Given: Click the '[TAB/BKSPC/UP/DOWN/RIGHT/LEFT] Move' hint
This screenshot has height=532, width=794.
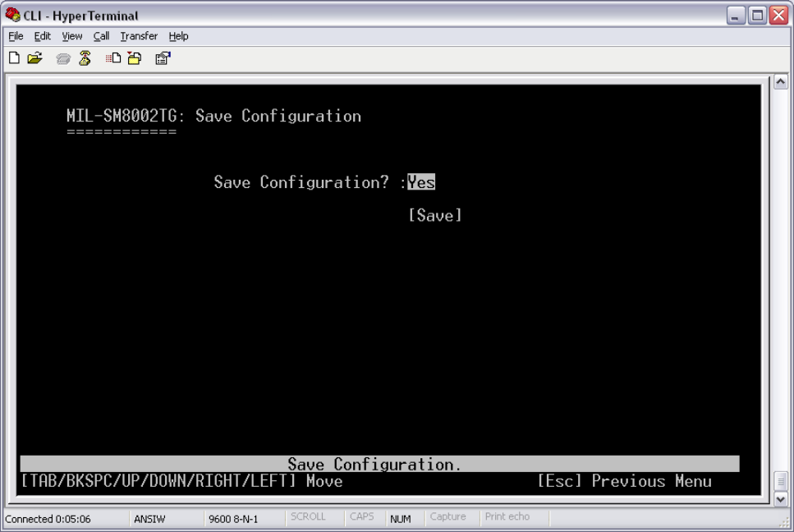Looking at the screenshot, I should [181, 481].
